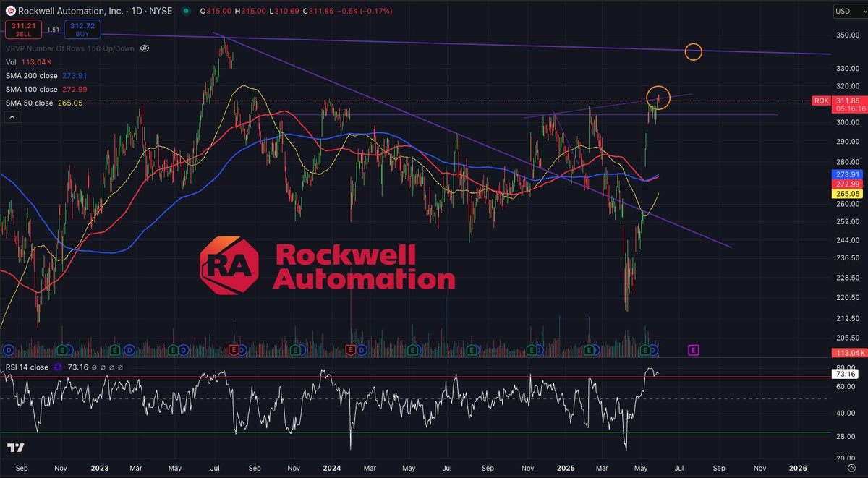Select the orange circle drawing around latest candle
Screen dimensions: 868x478
[658, 97]
